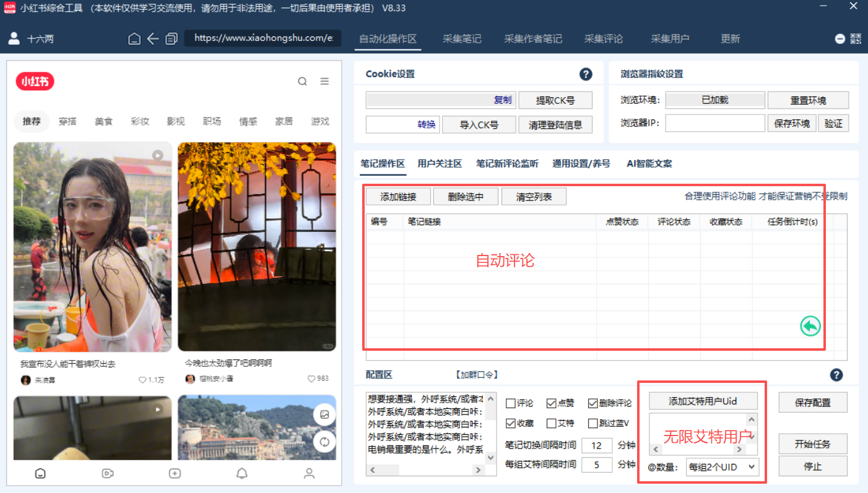Open the home tab icon at page bottom
The height and width of the screenshot is (493, 868).
tap(40, 473)
